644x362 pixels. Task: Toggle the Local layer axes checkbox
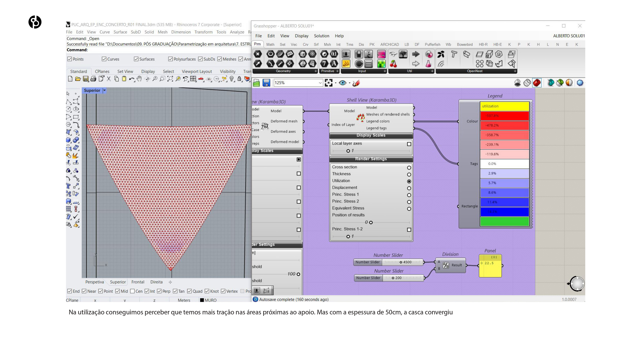click(x=409, y=144)
